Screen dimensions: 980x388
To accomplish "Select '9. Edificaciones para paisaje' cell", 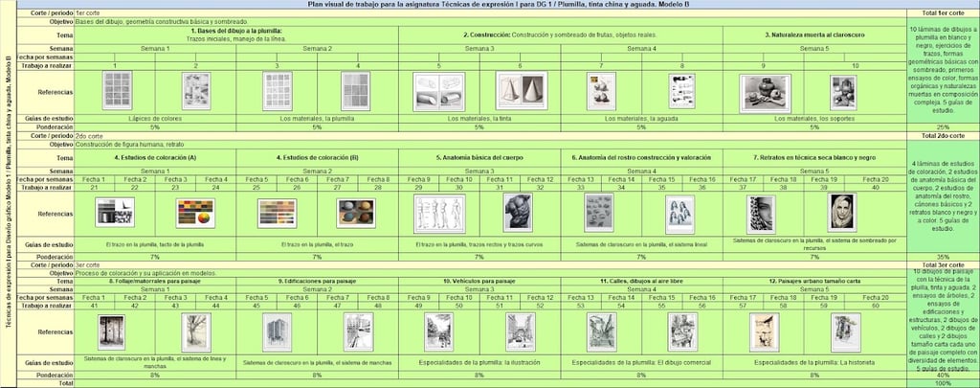I will point(317,281).
